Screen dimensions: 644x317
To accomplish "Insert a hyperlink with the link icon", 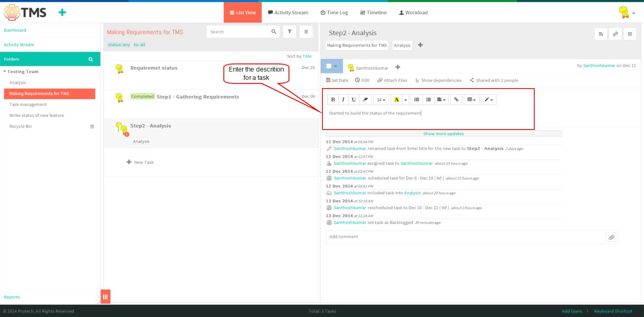I will click(456, 100).
